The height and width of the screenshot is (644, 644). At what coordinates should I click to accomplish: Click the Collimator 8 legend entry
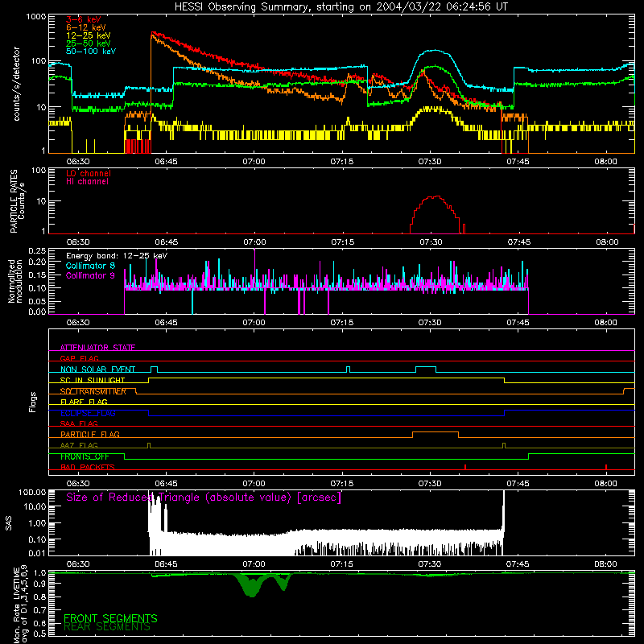pos(90,266)
